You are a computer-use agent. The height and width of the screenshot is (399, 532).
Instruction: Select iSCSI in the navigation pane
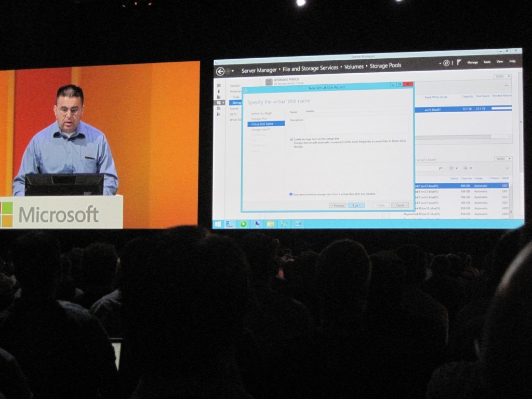pos(233,114)
